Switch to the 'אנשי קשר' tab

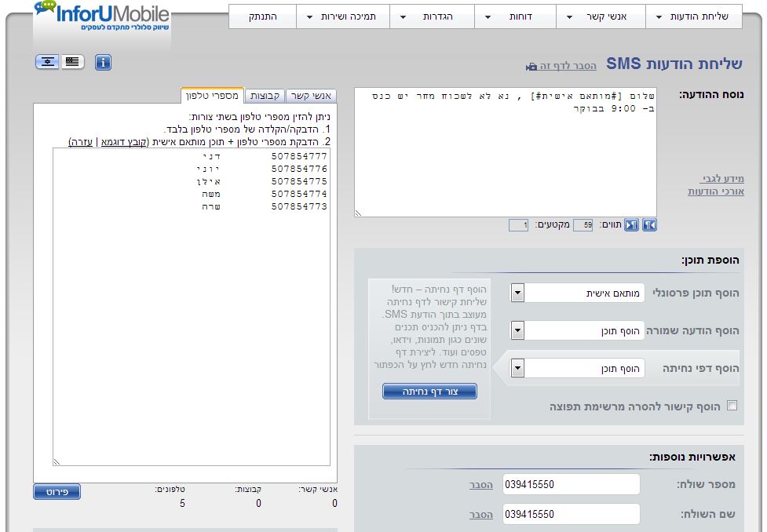[x=312, y=96]
